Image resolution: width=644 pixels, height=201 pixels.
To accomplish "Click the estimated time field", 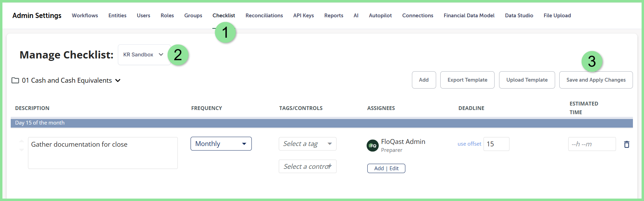I will [592, 144].
